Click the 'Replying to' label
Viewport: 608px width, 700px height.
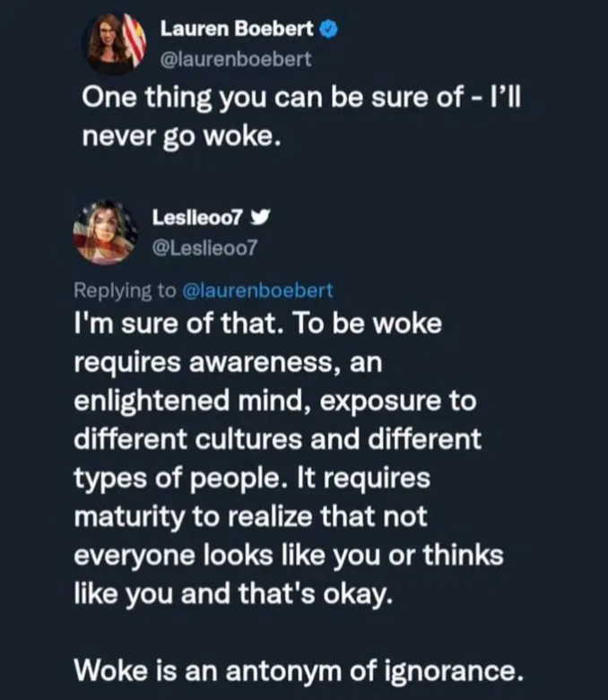[x=126, y=290]
